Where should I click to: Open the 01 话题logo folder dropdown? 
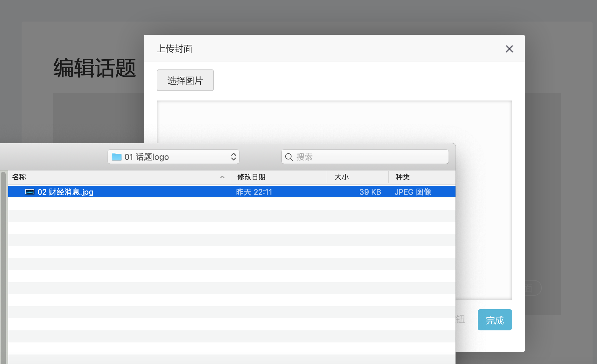point(173,157)
